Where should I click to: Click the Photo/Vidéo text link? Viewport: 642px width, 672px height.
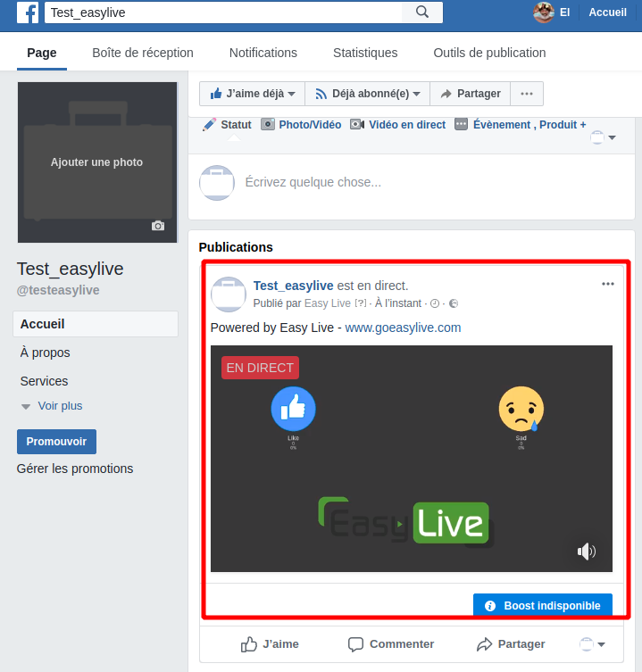310,125
